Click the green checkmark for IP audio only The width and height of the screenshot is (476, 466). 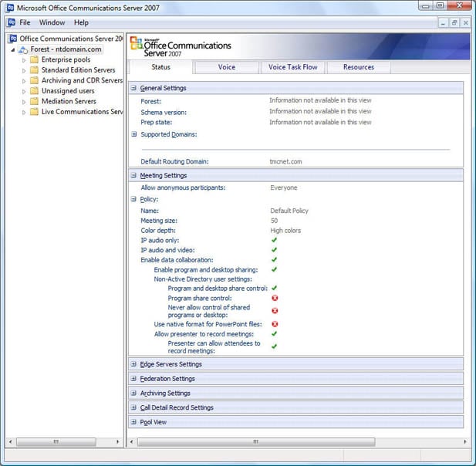(x=274, y=240)
